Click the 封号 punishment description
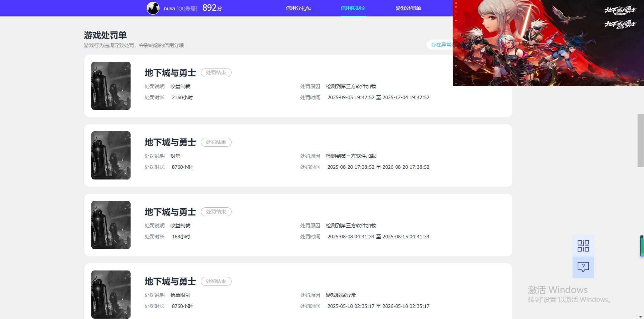 (x=175, y=156)
